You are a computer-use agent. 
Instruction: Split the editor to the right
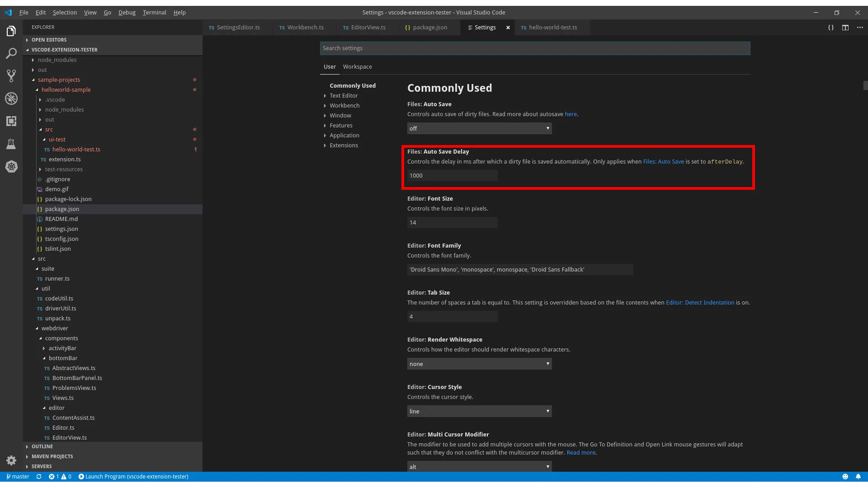coord(845,28)
